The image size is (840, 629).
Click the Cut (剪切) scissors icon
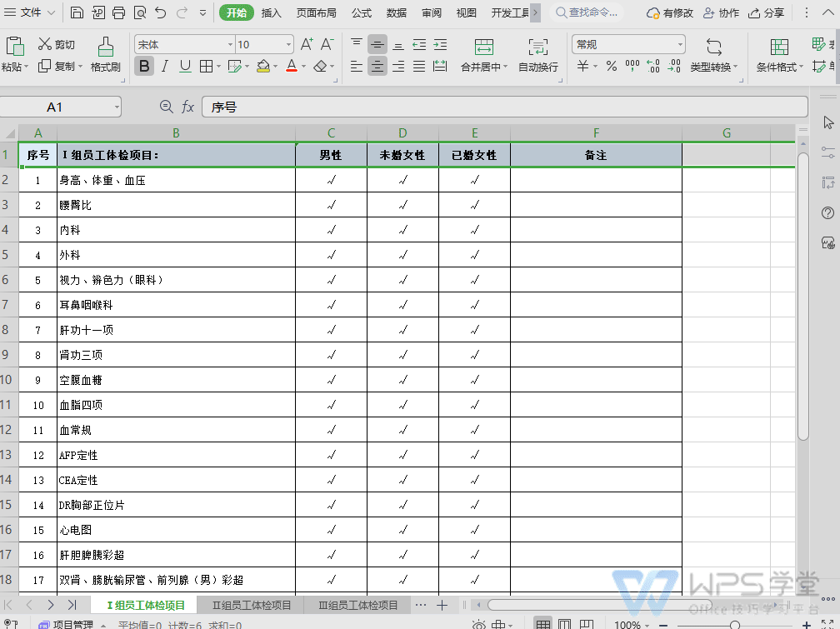click(x=44, y=44)
